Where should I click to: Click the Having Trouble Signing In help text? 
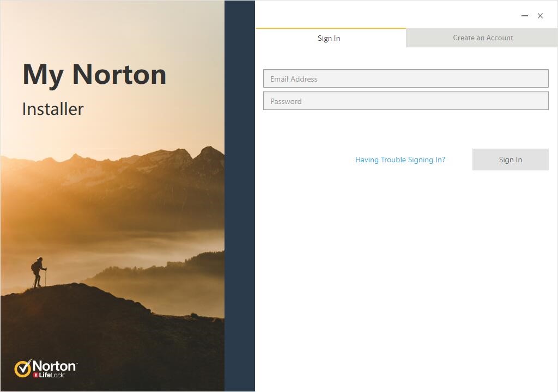tap(400, 160)
